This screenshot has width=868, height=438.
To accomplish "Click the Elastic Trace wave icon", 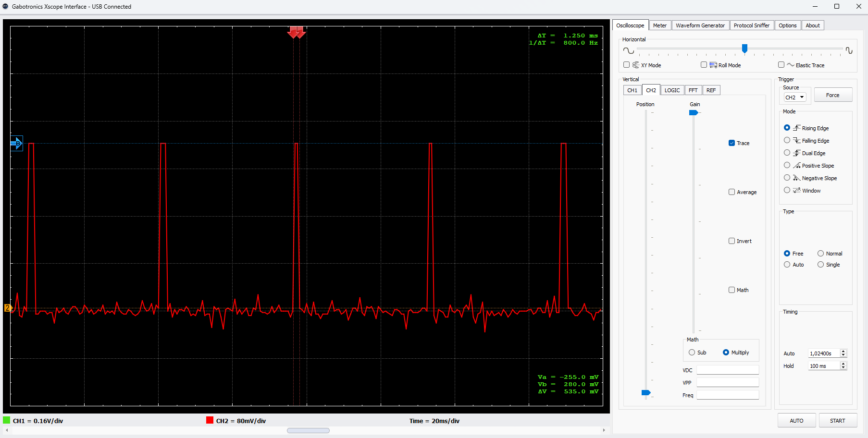I will (790, 65).
